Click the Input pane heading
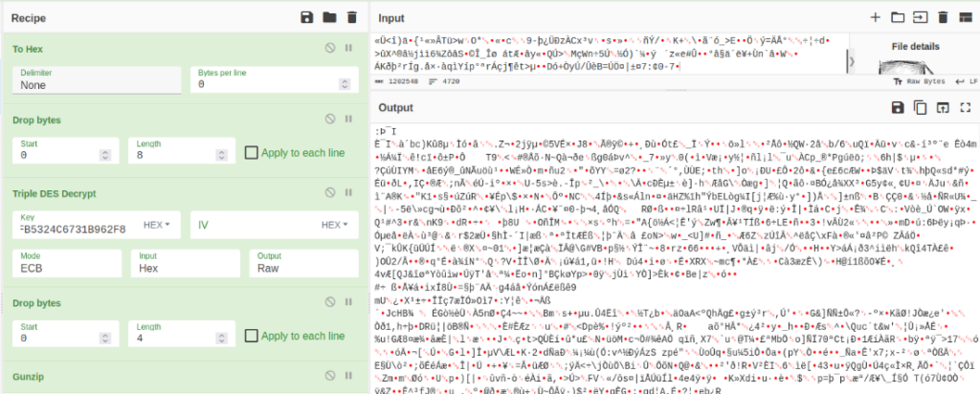This screenshot has height=394, width=980. point(391,18)
